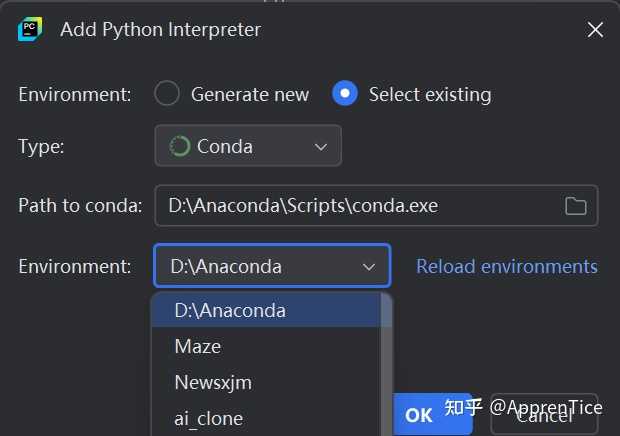Select the Generate new radio button

click(168, 94)
